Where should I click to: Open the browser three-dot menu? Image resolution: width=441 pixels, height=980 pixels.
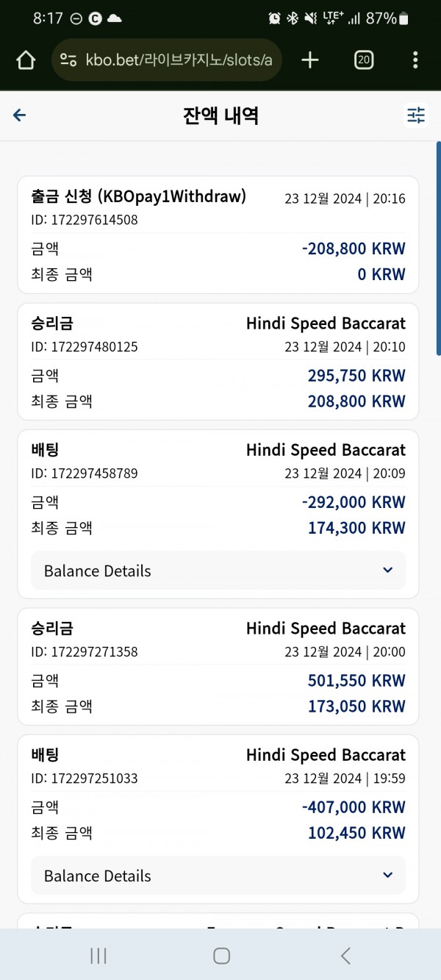click(x=415, y=60)
